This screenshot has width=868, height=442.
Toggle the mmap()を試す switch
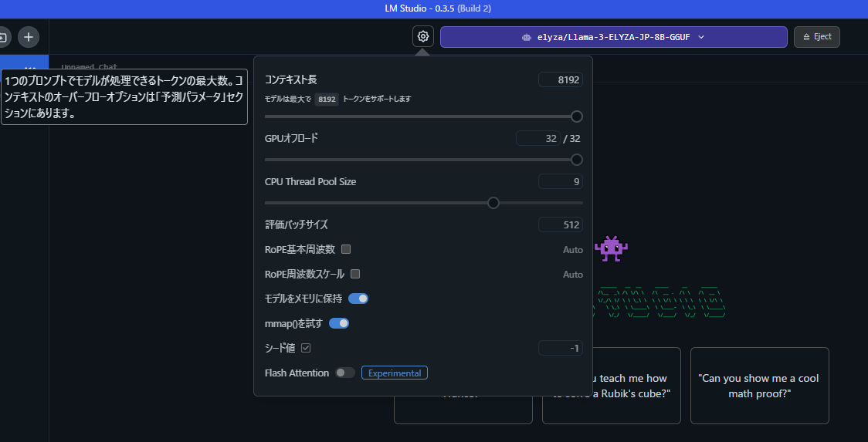click(339, 323)
